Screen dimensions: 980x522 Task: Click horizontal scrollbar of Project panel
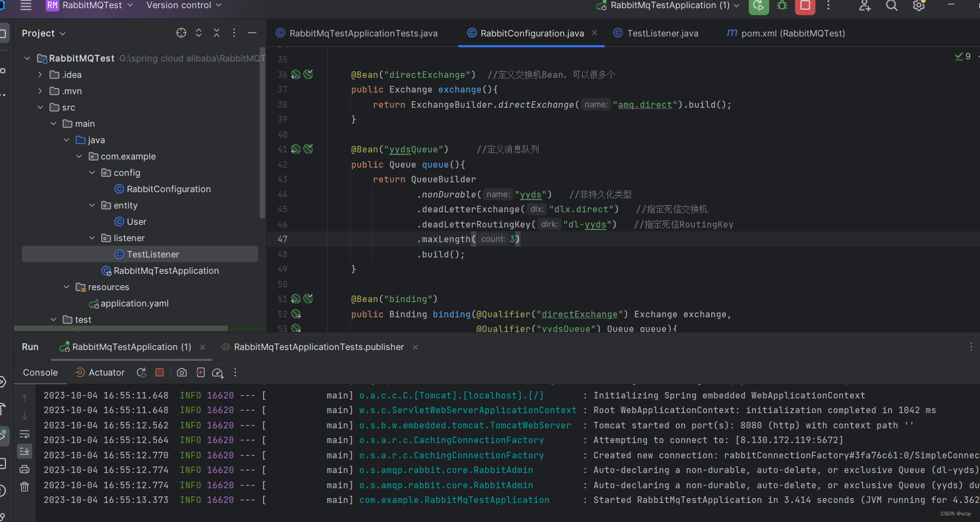tap(121, 328)
